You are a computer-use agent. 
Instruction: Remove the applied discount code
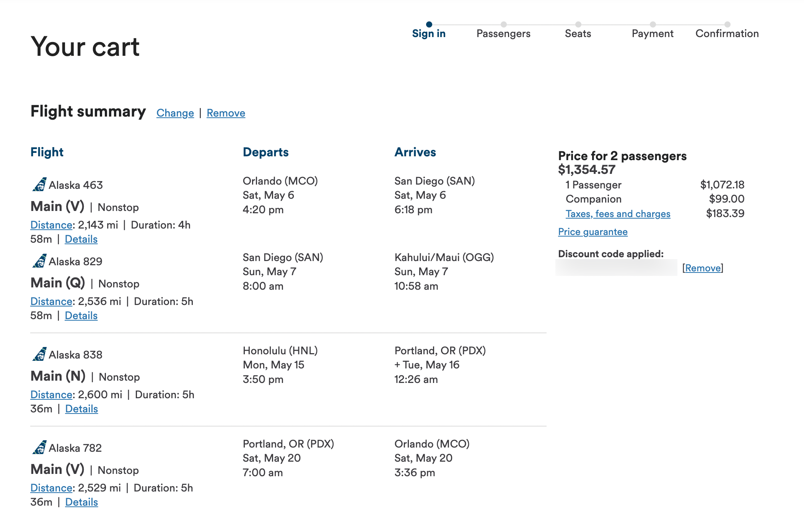703,268
